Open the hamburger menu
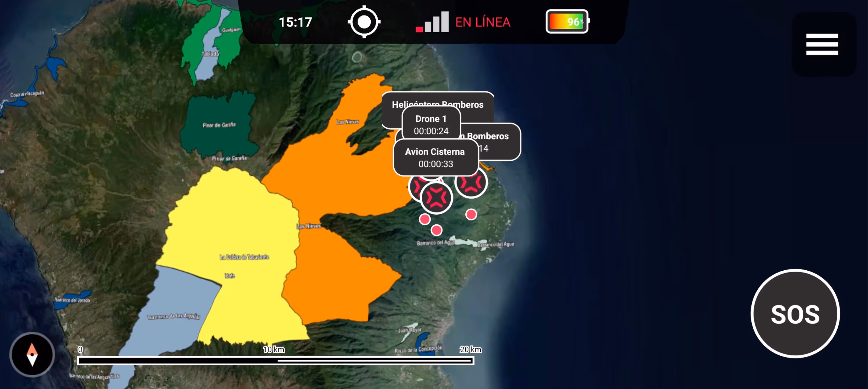The image size is (868, 389). (822, 44)
